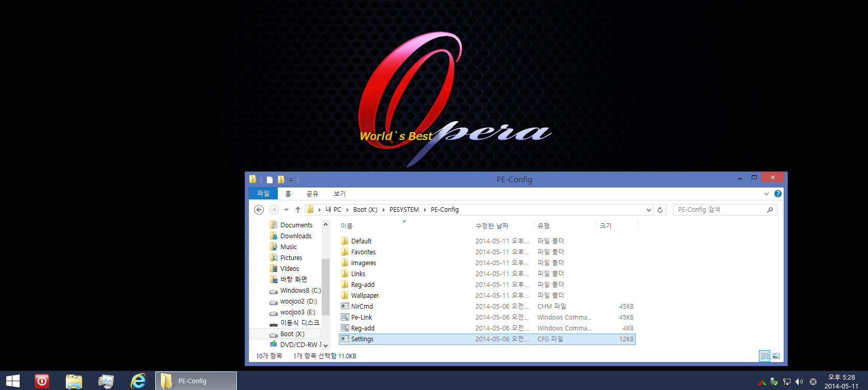Launch the red power taskbar icon
Image resolution: width=868 pixels, height=390 pixels.
tap(42, 381)
